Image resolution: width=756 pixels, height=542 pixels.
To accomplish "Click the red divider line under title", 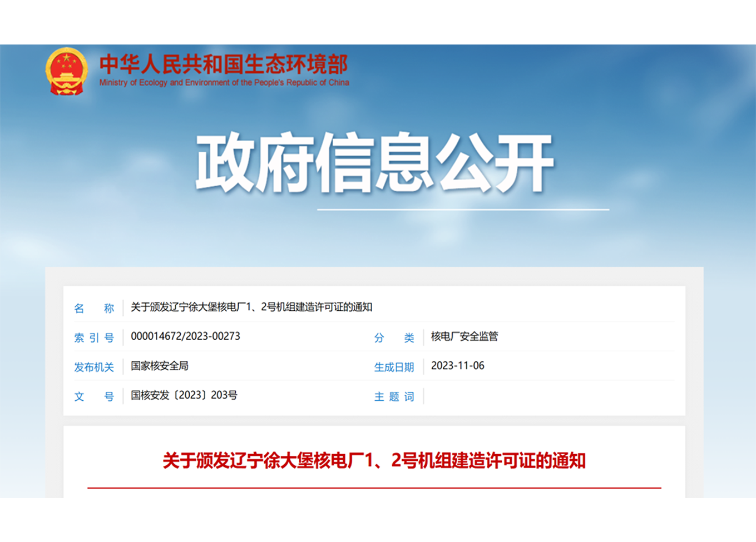I will click(x=374, y=488).
